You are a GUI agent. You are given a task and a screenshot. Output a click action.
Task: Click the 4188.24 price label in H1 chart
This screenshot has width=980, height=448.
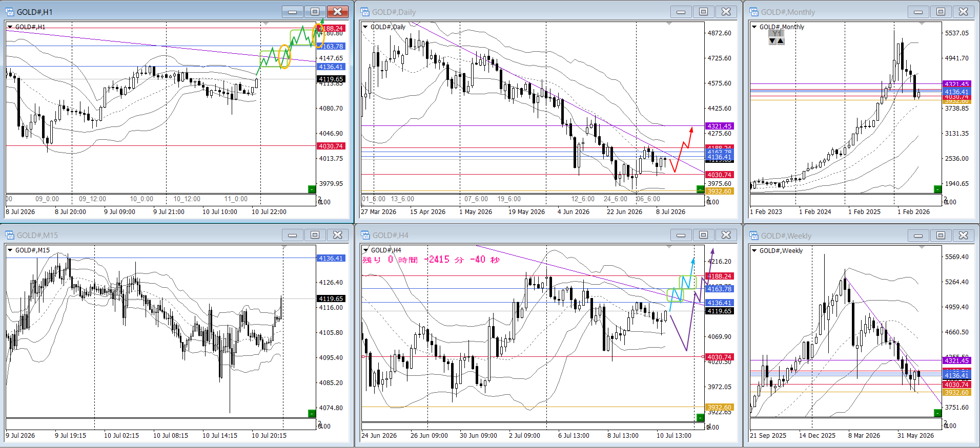[332, 29]
